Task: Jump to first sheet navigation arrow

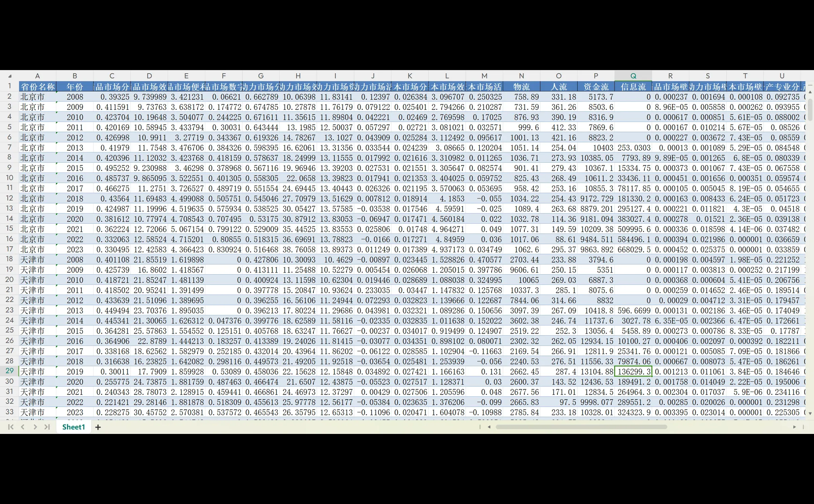Action: point(11,427)
